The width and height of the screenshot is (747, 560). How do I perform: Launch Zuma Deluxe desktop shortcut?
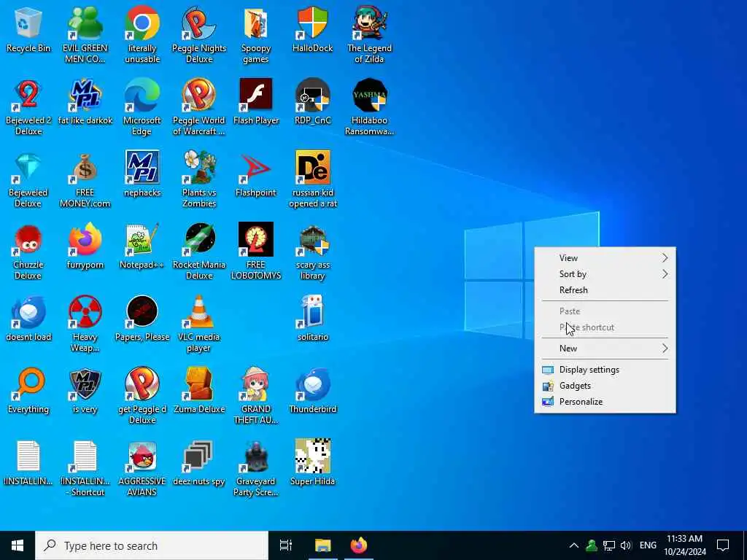coord(199,391)
